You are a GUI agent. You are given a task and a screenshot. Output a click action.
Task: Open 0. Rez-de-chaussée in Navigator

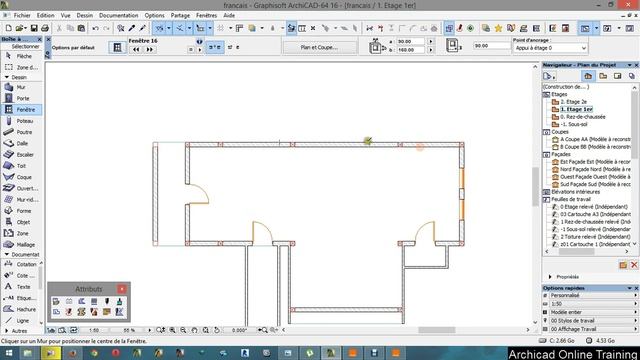coord(582,117)
